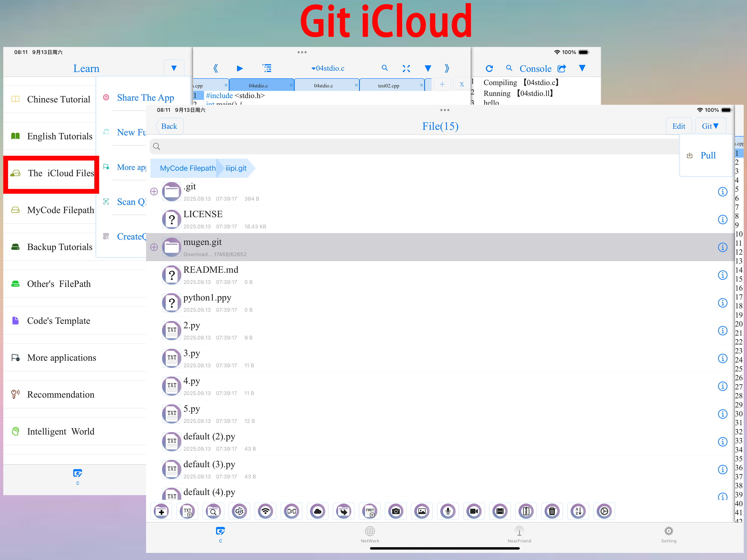Add a new editor tab with plus button

pyautogui.click(x=442, y=84)
